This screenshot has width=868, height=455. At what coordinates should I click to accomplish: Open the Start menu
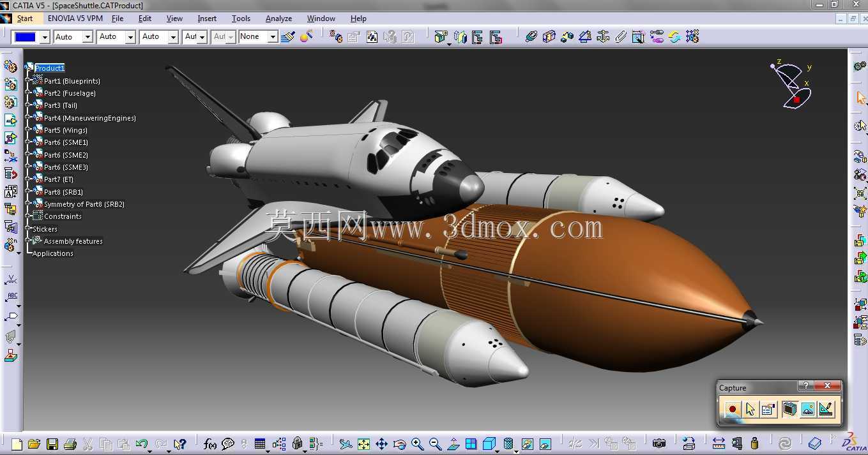[x=25, y=19]
